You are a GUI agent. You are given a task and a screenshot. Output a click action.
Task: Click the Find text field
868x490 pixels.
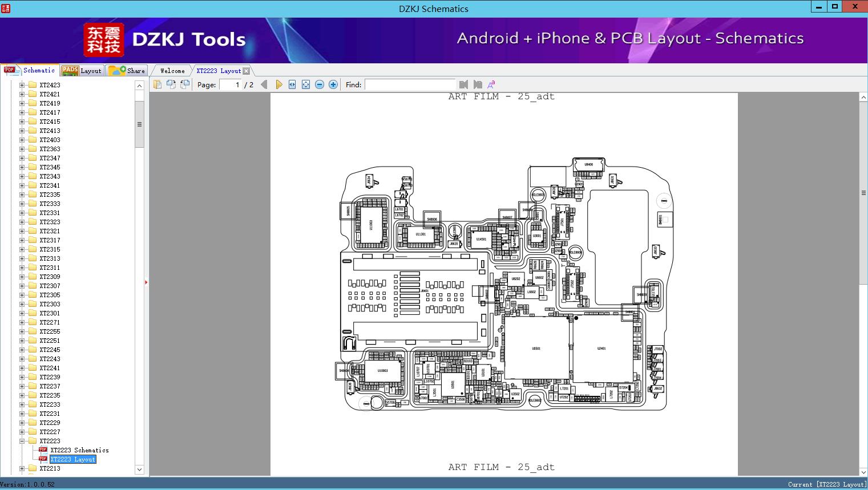[410, 84]
